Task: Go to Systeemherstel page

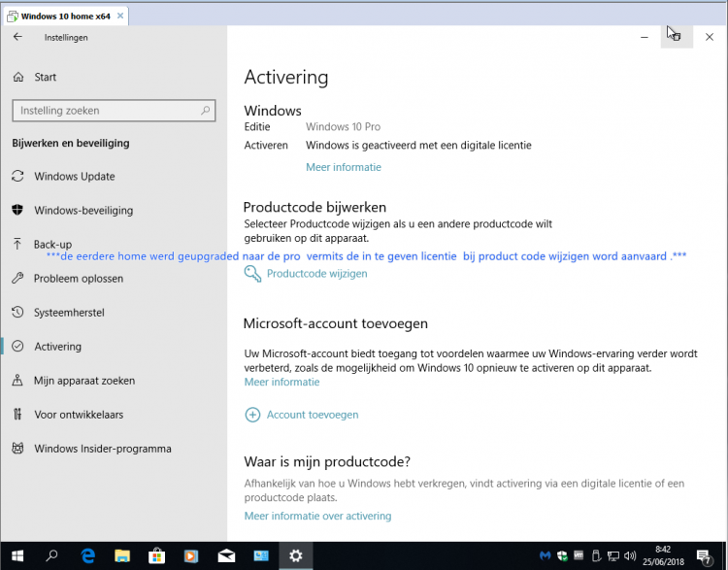Action: [69, 313]
